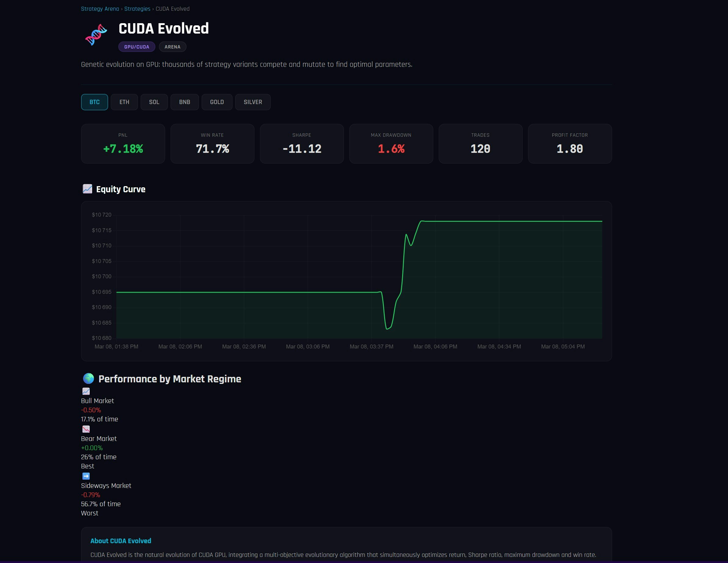
Task: Click the Bear Market downtrend icon
Action: pos(86,429)
